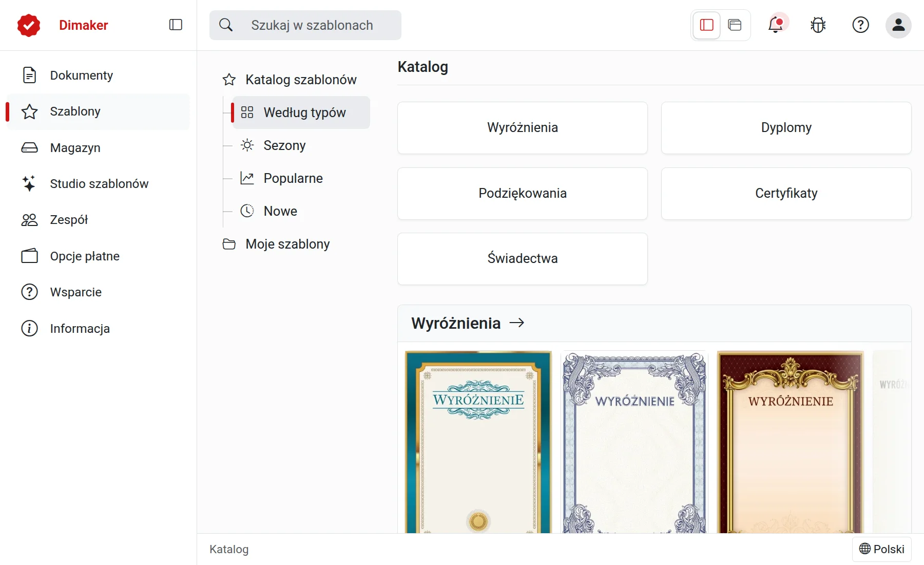Select Według typów tree item
Screen dimensions: 924x565
coord(301,112)
